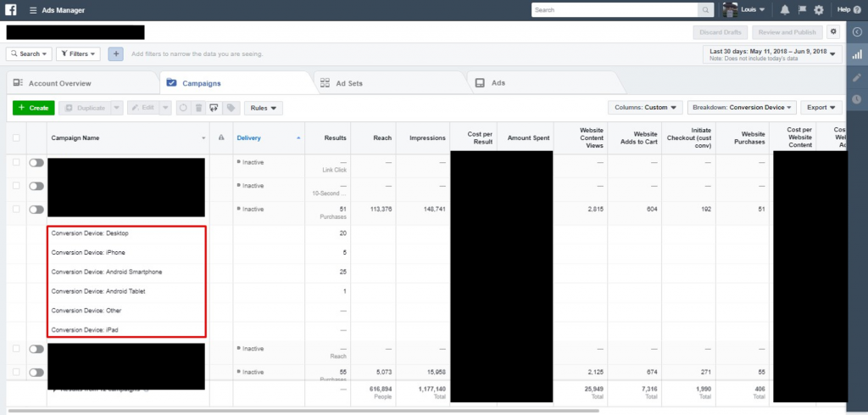Expand the Duplicate button arrow

coord(117,108)
